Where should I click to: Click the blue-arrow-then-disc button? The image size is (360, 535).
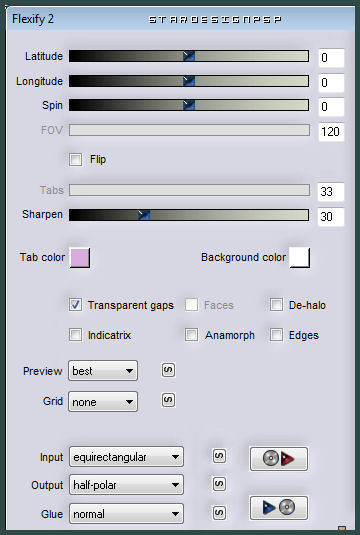279,508
